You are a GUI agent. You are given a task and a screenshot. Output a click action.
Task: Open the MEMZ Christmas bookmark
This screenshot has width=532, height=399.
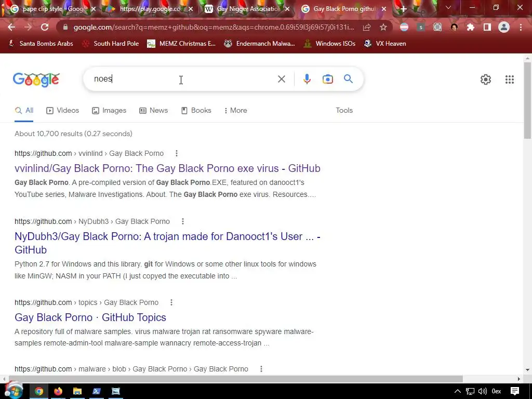tap(181, 44)
